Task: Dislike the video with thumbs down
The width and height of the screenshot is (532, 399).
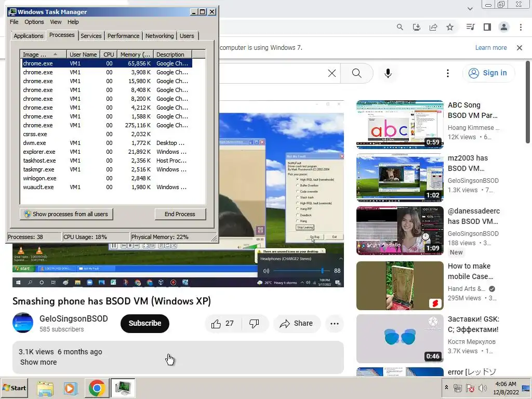Action: pyautogui.click(x=255, y=324)
